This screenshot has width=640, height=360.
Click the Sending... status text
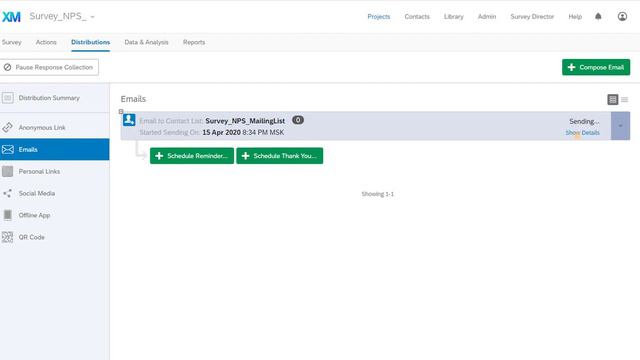click(584, 121)
